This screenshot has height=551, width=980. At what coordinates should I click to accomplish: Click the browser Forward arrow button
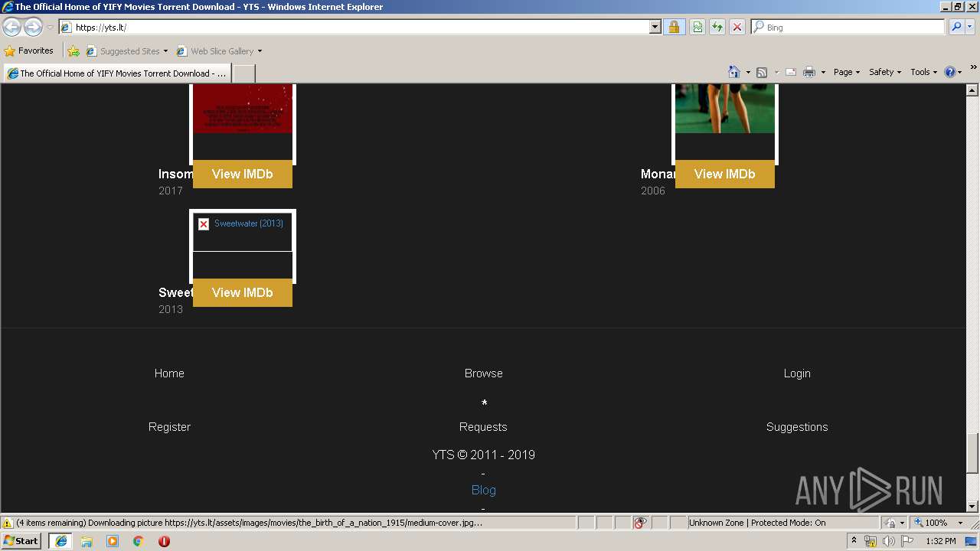point(33,28)
